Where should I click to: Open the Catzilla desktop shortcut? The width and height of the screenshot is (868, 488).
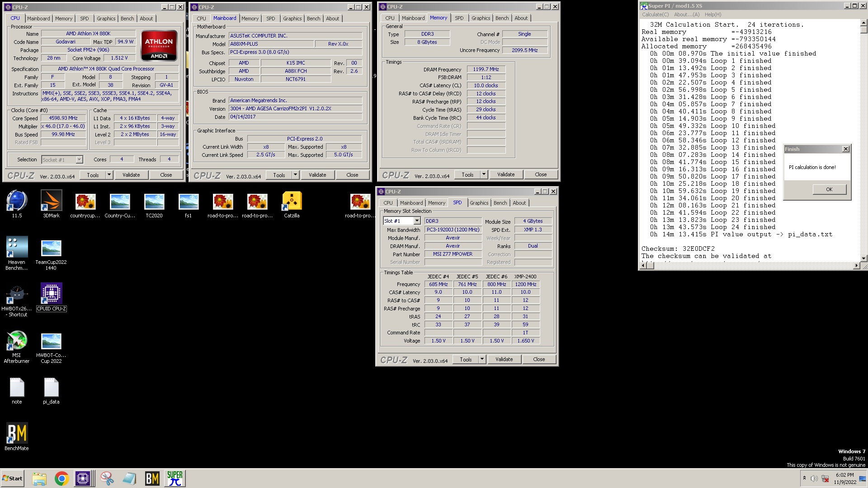coord(292,205)
